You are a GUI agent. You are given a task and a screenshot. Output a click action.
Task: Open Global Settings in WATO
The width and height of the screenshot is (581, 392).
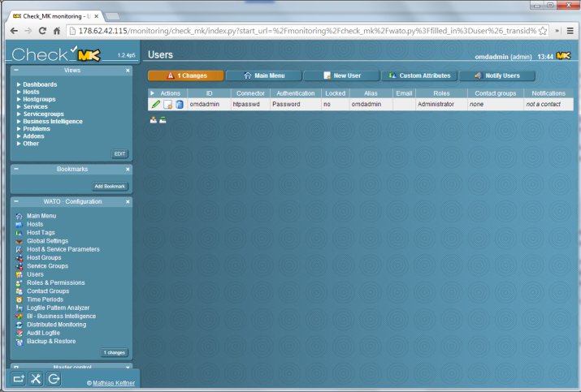[x=47, y=241]
